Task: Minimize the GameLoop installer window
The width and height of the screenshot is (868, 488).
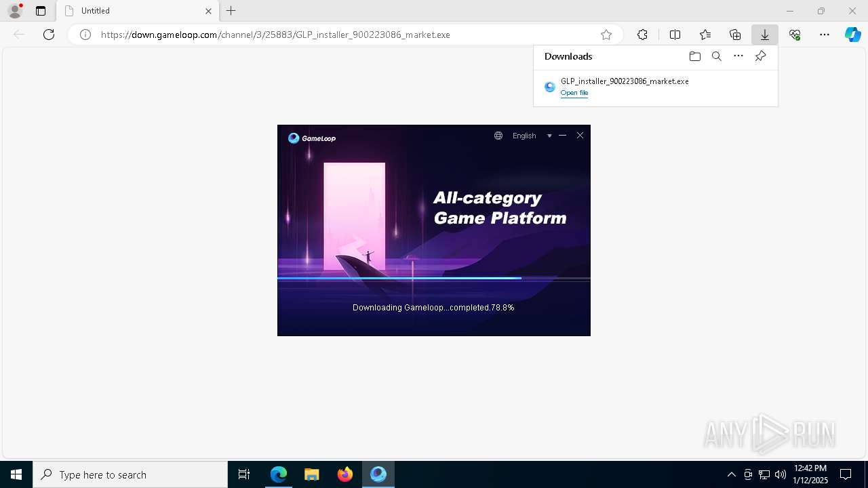Action: pyautogui.click(x=562, y=136)
